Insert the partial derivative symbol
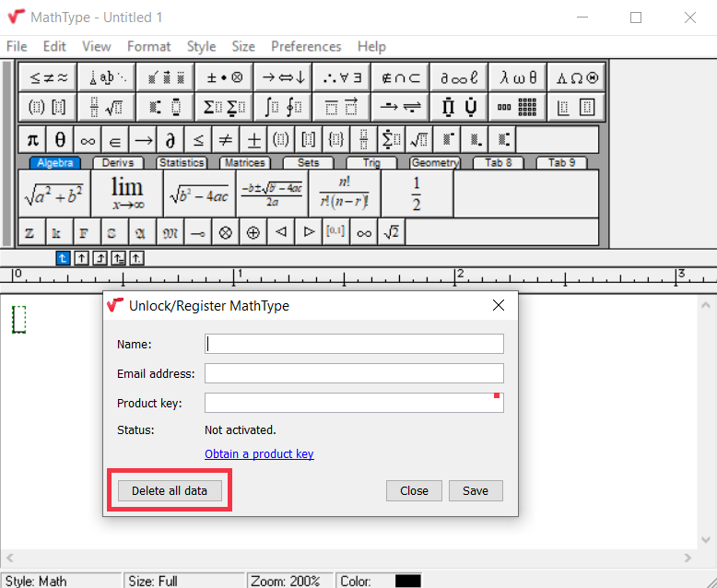This screenshot has width=717, height=588. 170,140
